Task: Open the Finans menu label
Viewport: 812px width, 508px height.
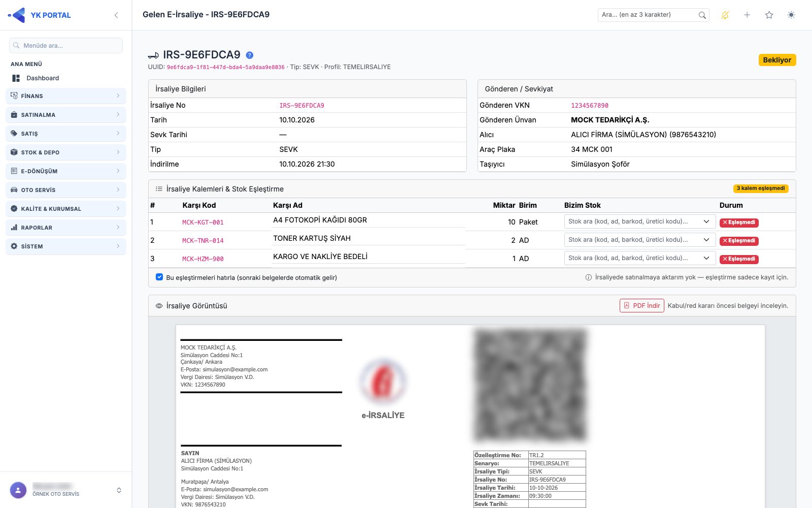Action: click(32, 96)
